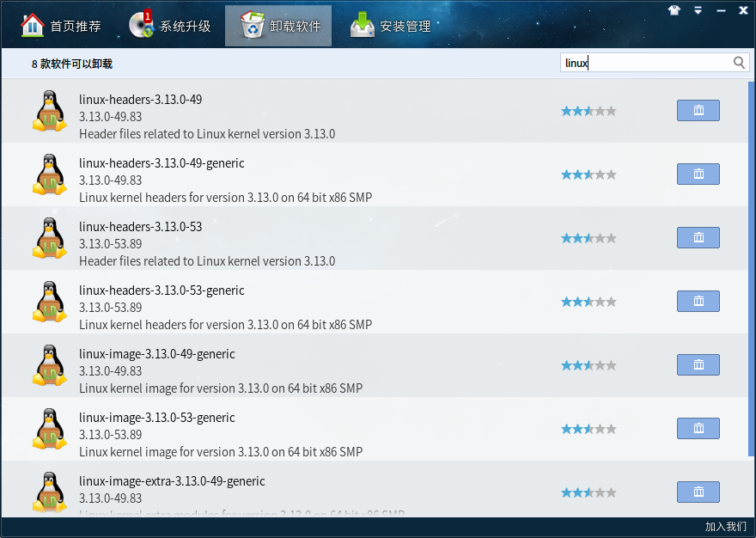Click star rating of linux-image-extra-3.13.0-49-generic

588,492
